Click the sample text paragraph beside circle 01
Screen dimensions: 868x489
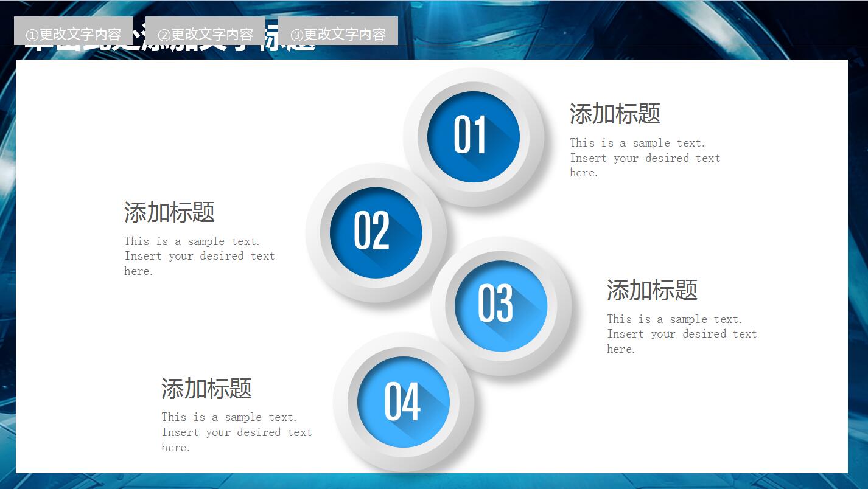pos(645,158)
